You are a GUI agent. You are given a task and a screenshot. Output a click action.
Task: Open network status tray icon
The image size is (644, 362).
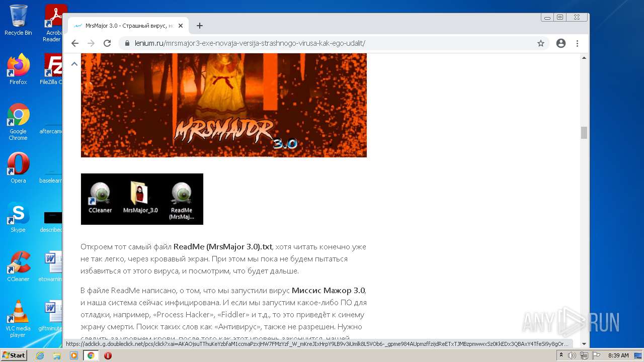coord(584,355)
